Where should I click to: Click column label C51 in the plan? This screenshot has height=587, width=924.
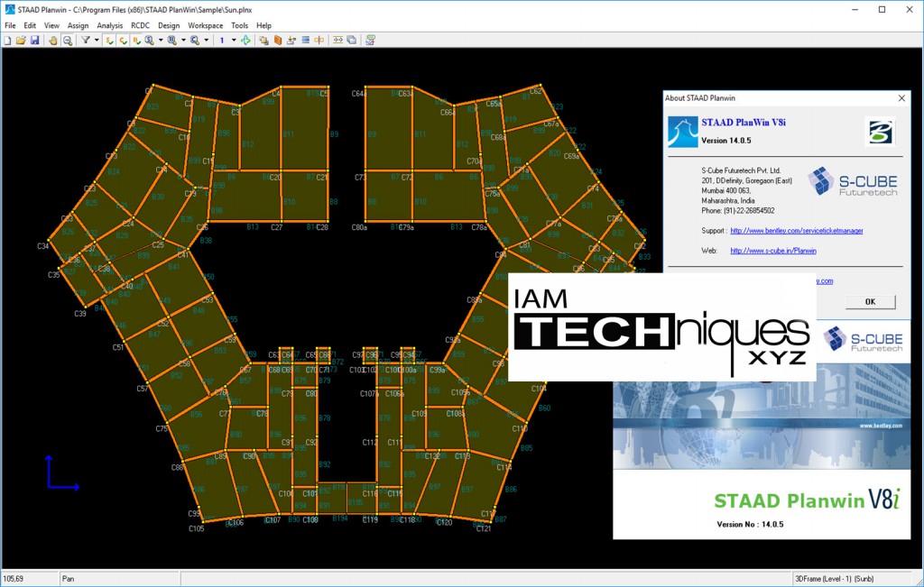coord(118,347)
